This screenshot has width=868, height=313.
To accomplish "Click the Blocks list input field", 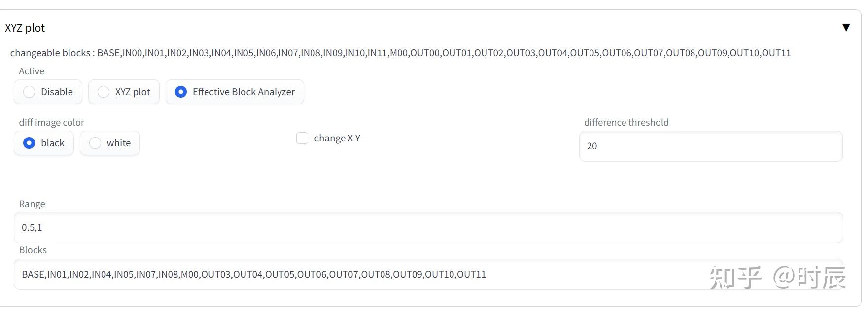I will (x=345, y=275).
